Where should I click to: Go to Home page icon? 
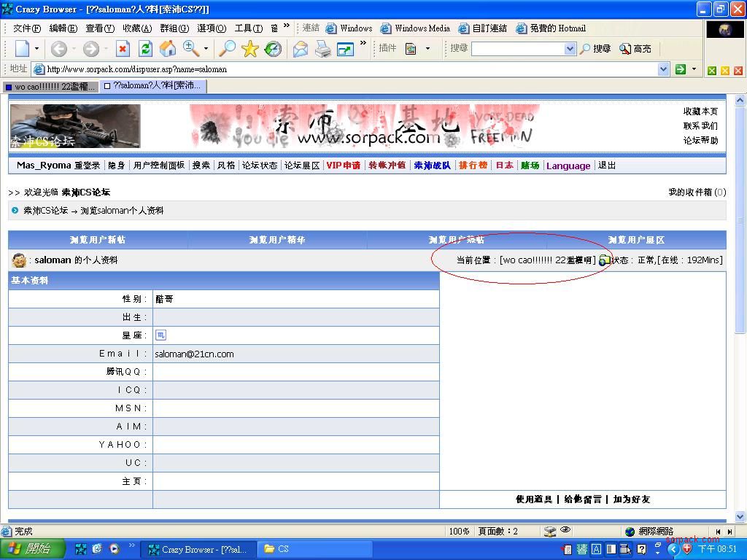[x=168, y=49]
